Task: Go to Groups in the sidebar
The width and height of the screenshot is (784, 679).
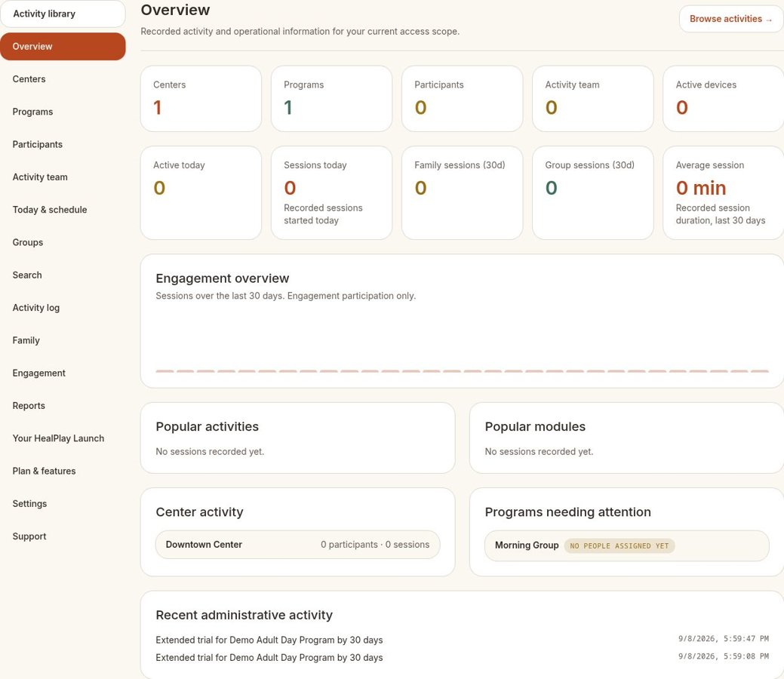Action: click(63, 242)
